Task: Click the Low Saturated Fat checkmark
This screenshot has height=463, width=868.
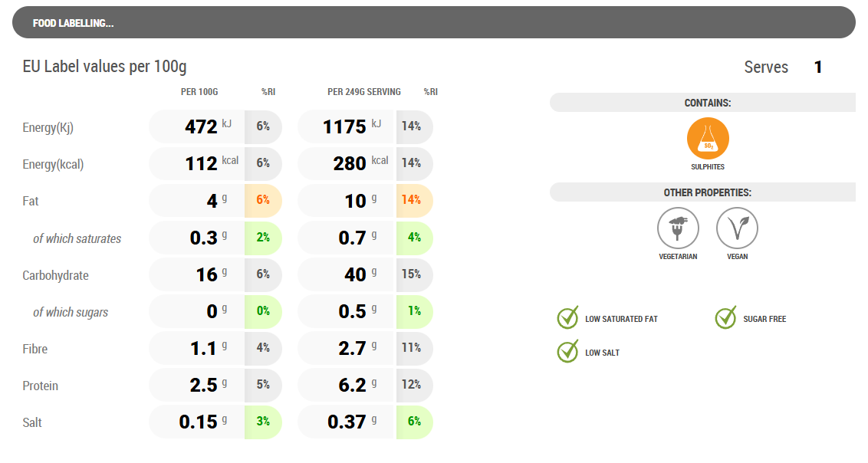Action: pyautogui.click(x=567, y=317)
